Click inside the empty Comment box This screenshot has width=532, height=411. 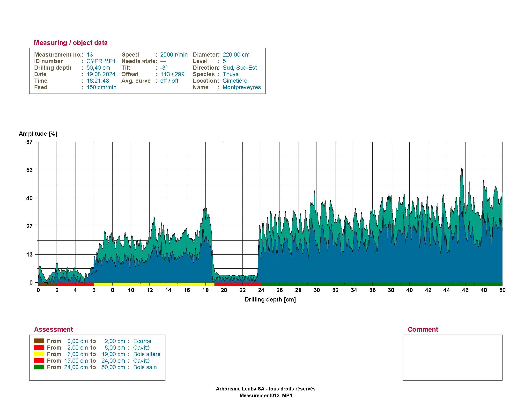pos(452,357)
